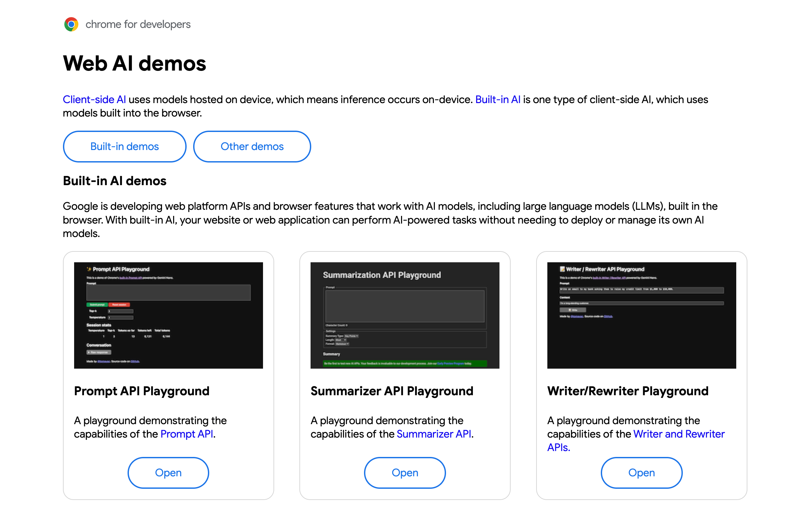
Task: Click the red Reset session button
Action: point(119,305)
